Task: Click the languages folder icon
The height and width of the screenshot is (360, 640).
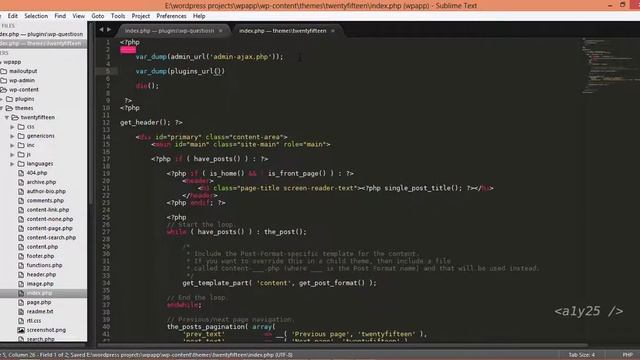Action: [21, 164]
